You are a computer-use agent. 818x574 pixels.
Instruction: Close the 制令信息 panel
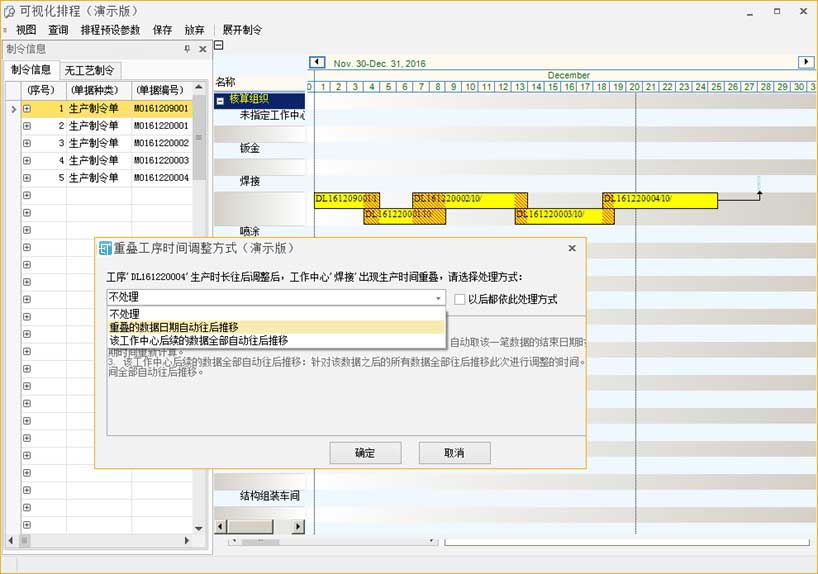tap(203, 49)
